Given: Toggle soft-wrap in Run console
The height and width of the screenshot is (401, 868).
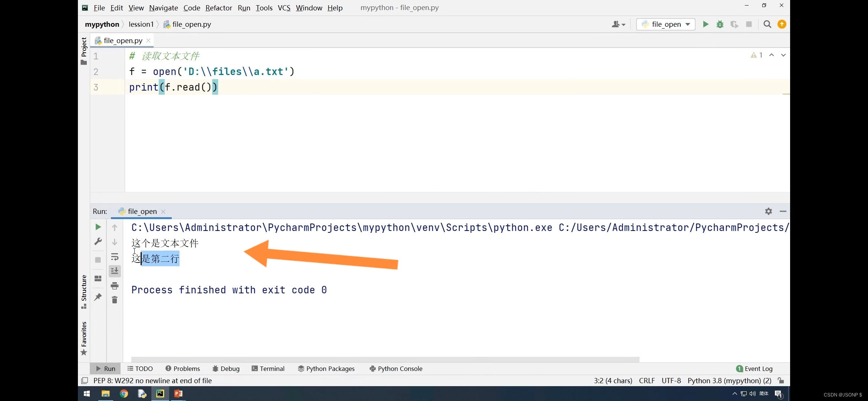Looking at the screenshot, I should (x=115, y=257).
